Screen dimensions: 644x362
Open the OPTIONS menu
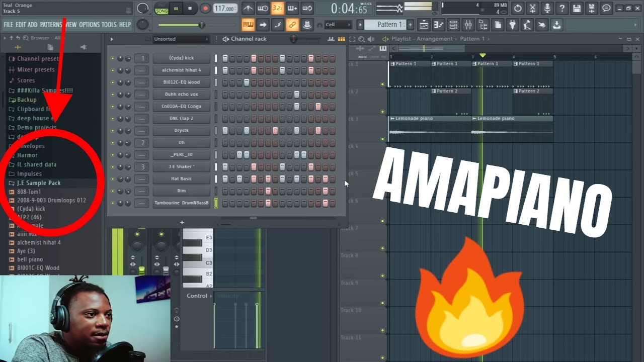90,25
